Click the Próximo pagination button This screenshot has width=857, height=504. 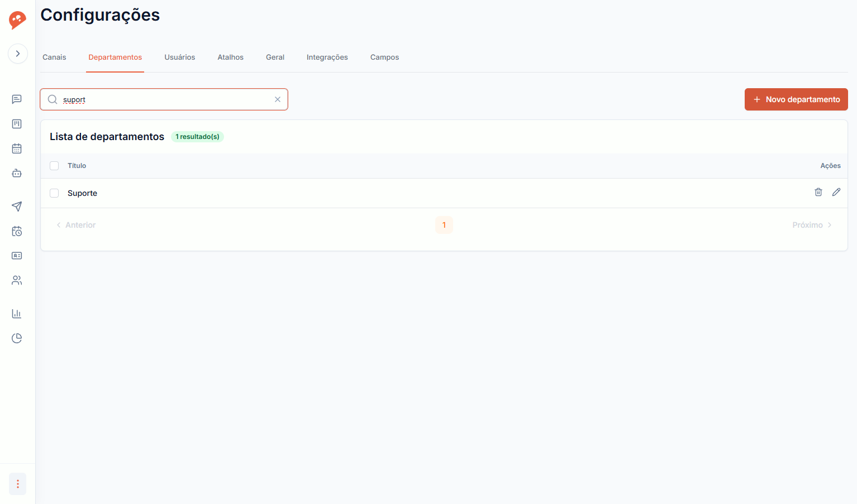pos(812,225)
